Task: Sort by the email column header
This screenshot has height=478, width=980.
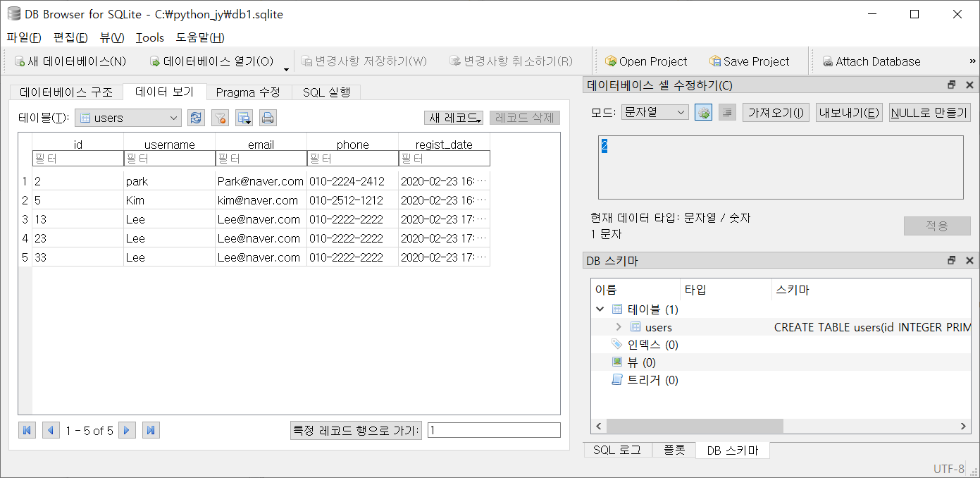Action: (261, 144)
